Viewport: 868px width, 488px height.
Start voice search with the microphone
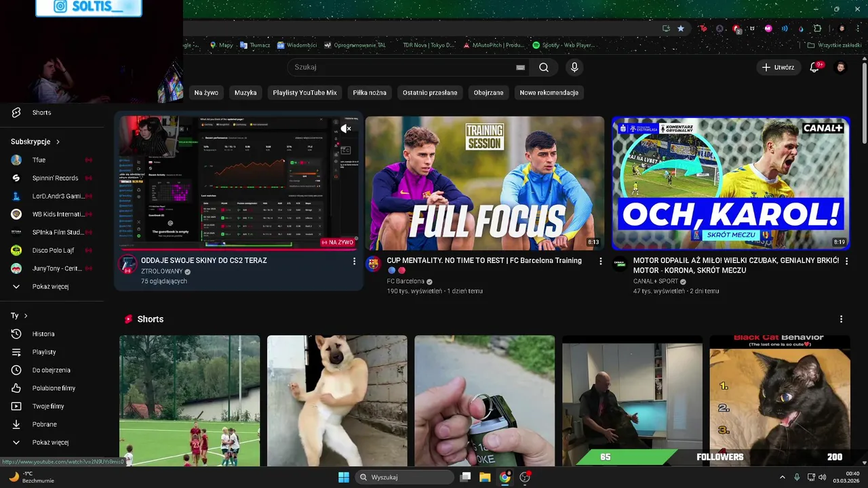(x=574, y=67)
